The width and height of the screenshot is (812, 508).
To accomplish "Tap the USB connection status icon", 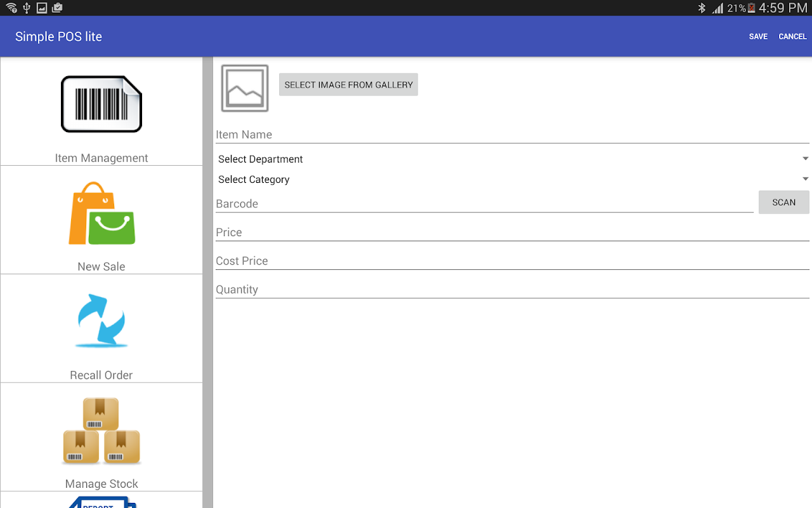I will 27,8.
